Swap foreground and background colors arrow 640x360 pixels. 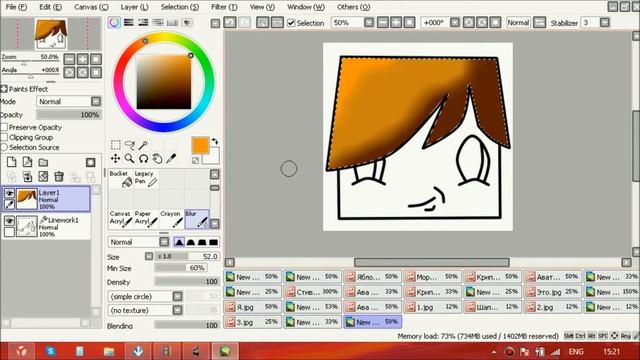coord(215,141)
